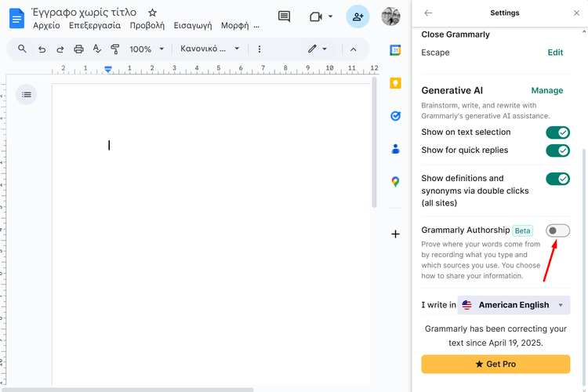This screenshot has width=588, height=392.
Task: Click the Beta badge next to Authorship
Action: (x=522, y=230)
